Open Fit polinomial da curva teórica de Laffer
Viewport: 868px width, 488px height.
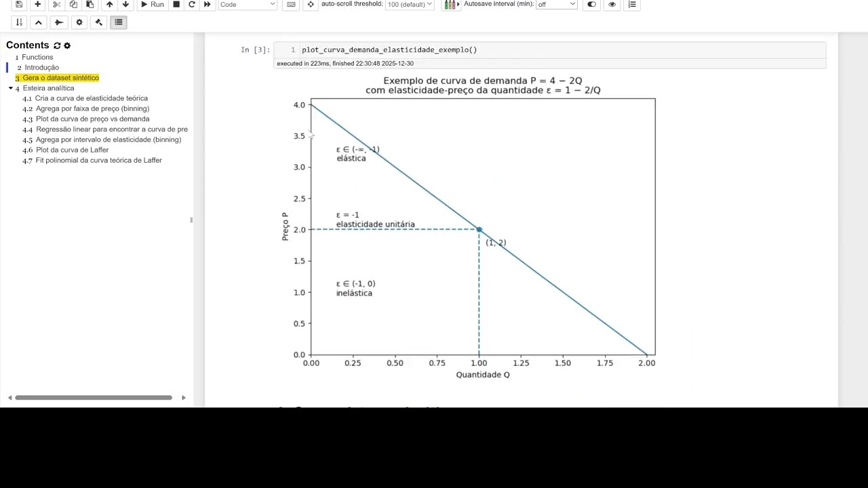(99, 160)
